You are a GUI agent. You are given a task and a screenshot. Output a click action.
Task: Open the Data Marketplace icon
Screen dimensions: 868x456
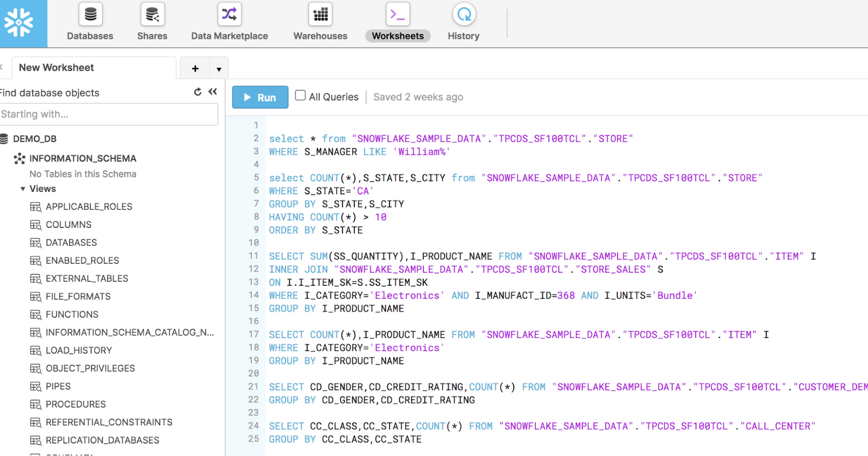pos(229,14)
